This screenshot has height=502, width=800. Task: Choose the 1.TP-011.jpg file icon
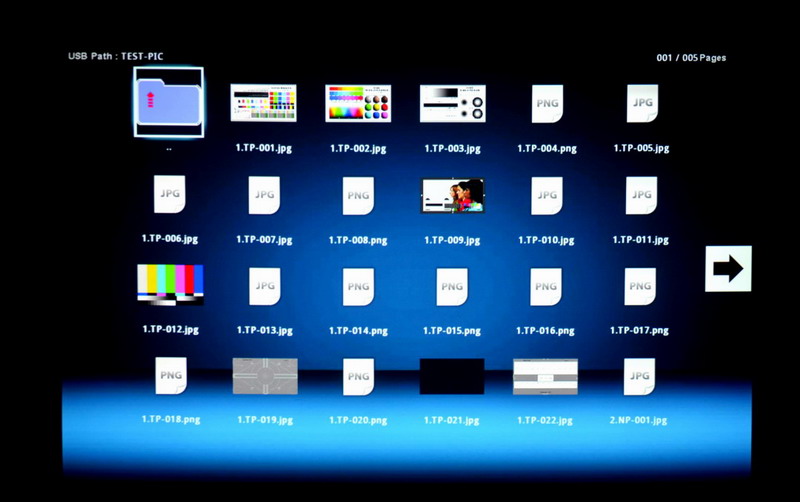click(x=641, y=195)
